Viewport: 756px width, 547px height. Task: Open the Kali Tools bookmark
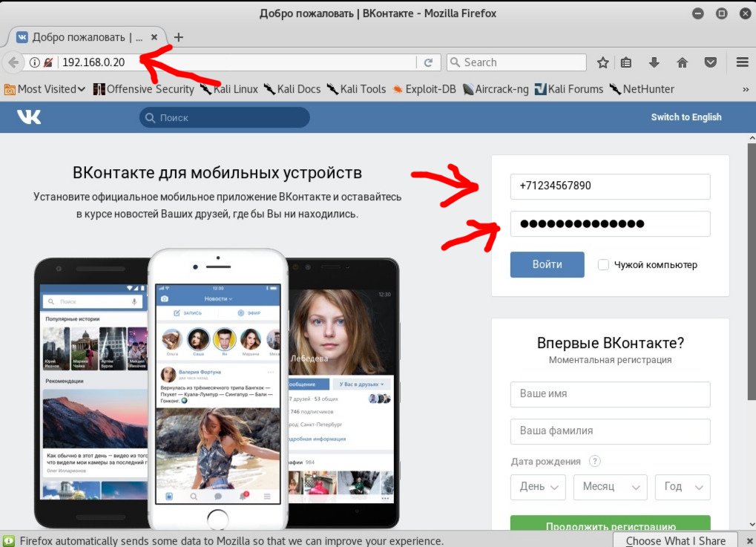(356, 89)
